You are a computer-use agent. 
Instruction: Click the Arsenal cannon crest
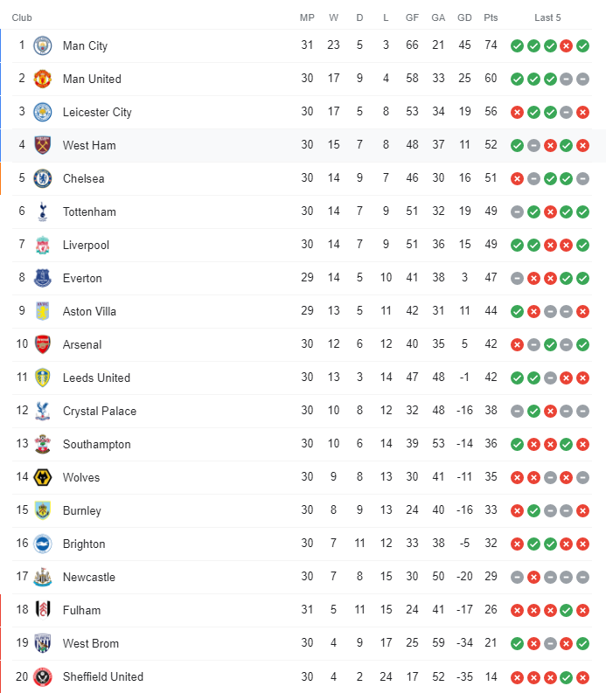pos(43,344)
